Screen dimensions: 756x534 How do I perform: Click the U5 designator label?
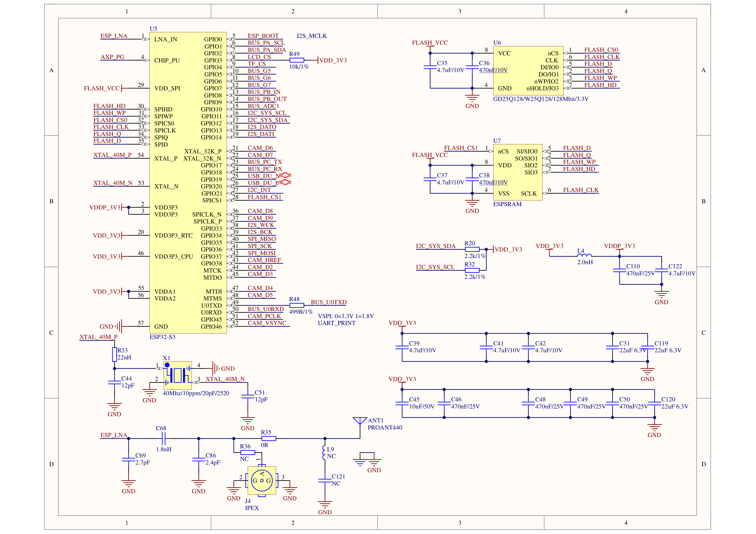pos(153,29)
